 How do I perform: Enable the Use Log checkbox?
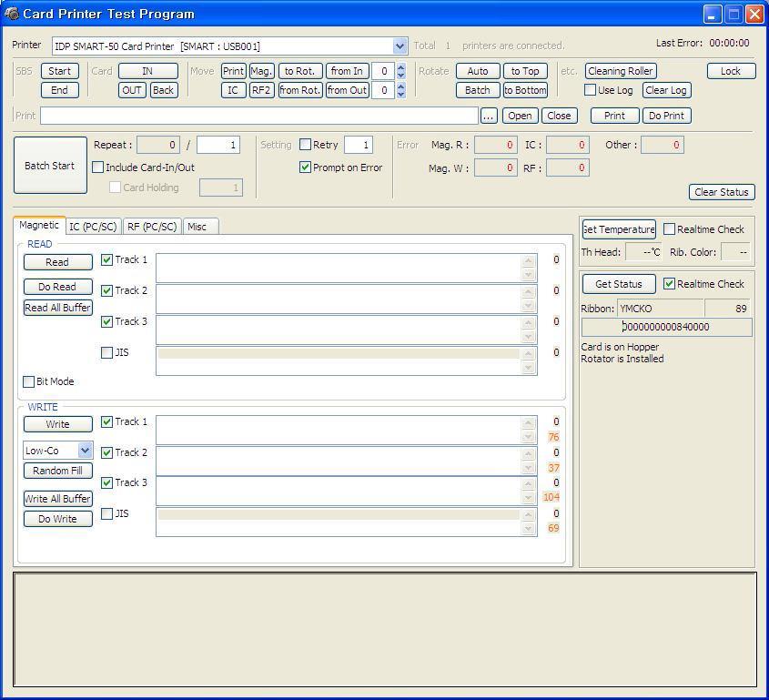click(x=591, y=90)
